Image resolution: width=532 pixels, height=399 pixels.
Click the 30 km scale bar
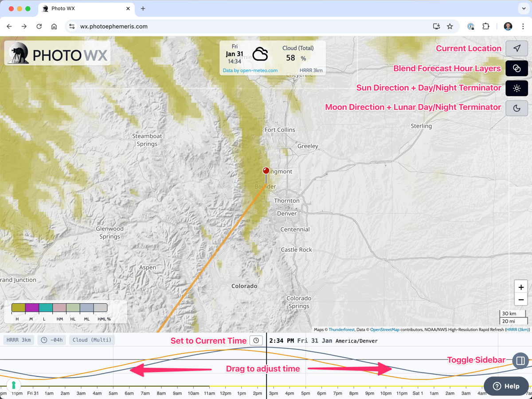[x=513, y=313]
